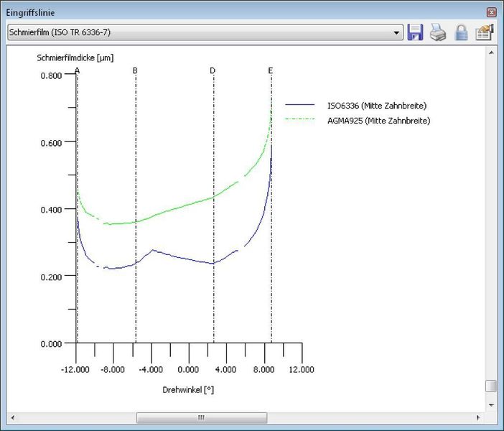The image size is (504, 431).
Task: Click the horizontal scrollbar thumb
Action: click(x=201, y=417)
